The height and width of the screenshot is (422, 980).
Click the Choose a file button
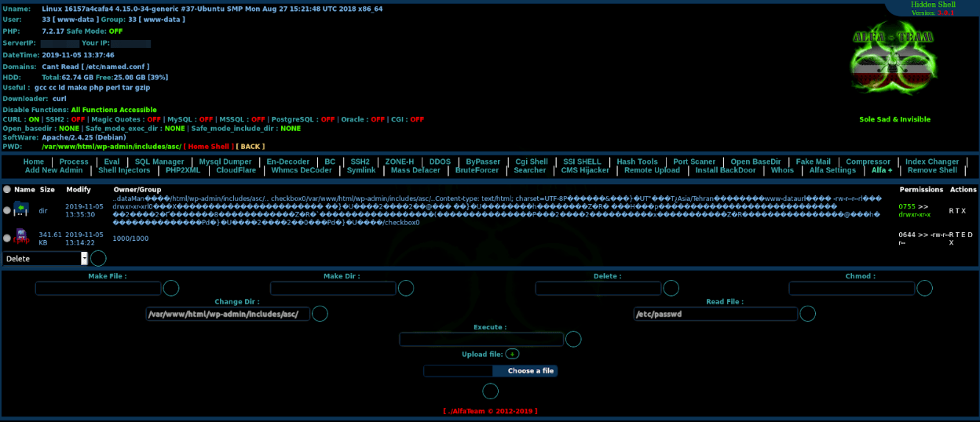531,371
